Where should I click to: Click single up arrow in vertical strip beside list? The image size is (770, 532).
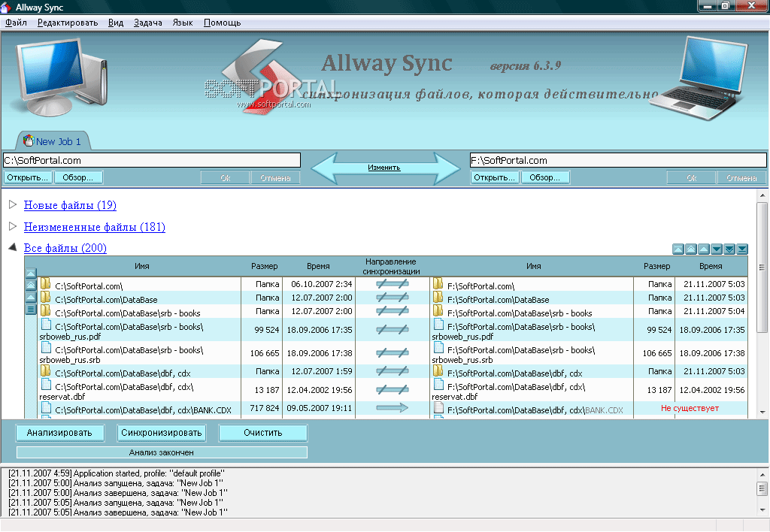tap(31, 297)
